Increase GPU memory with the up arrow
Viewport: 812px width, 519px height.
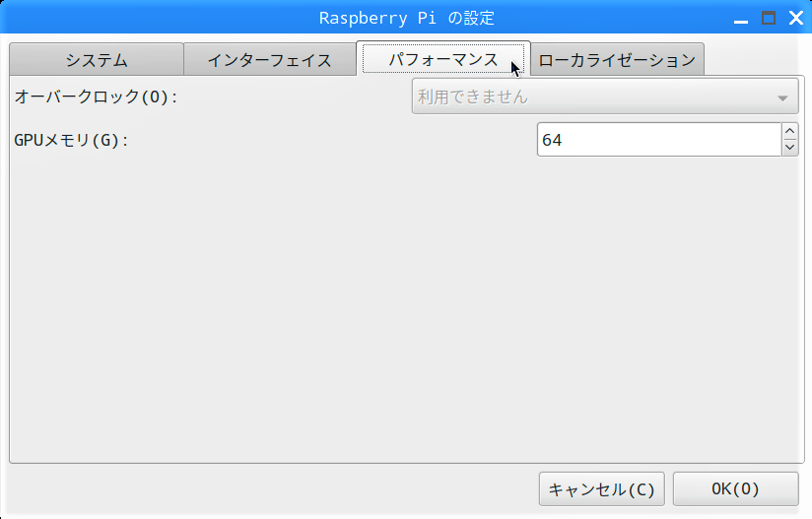789,131
